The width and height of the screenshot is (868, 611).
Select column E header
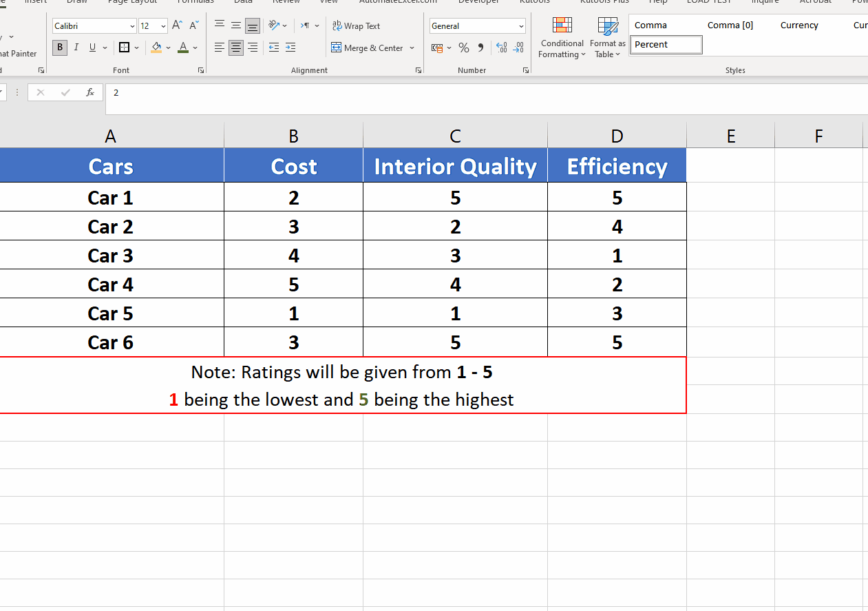point(730,136)
